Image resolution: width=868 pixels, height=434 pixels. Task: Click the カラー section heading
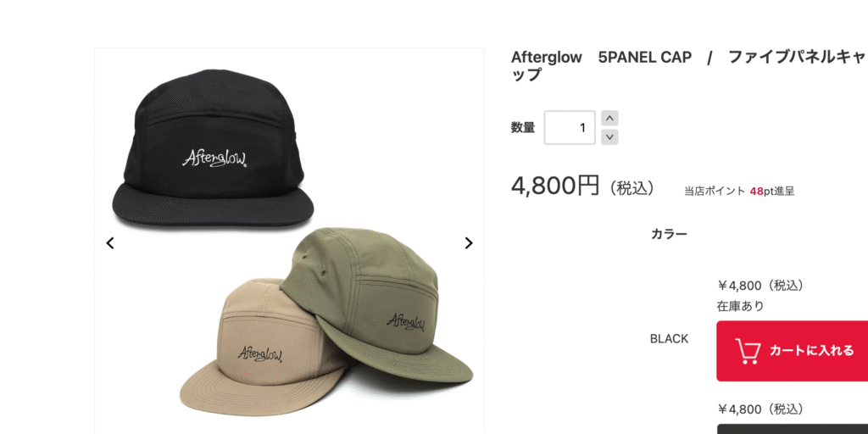pyautogui.click(x=670, y=234)
